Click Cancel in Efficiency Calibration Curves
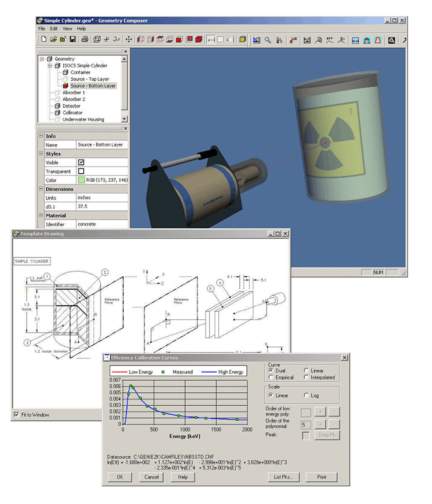This screenshot has width=432, height=504. 152,477
